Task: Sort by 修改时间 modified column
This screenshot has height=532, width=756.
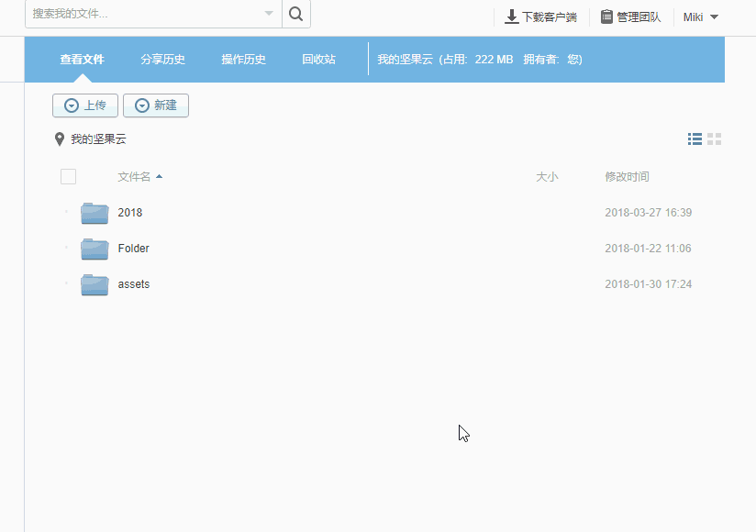Action: click(x=627, y=177)
